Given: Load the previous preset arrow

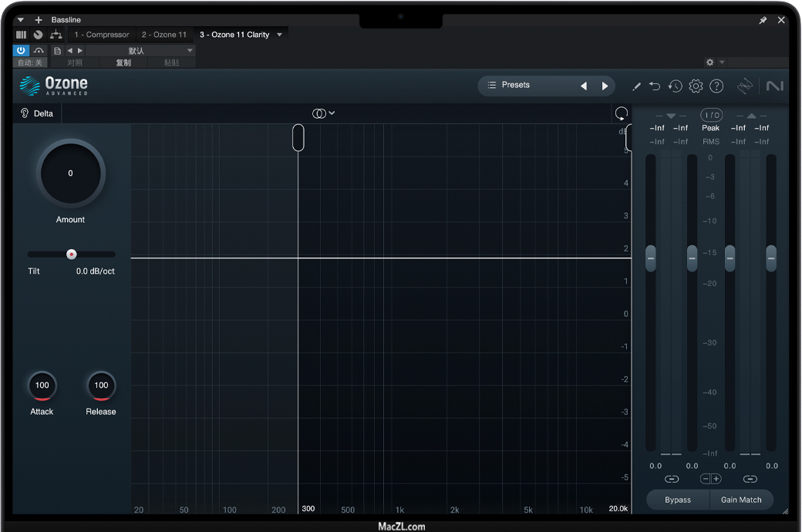Looking at the screenshot, I should (x=584, y=86).
